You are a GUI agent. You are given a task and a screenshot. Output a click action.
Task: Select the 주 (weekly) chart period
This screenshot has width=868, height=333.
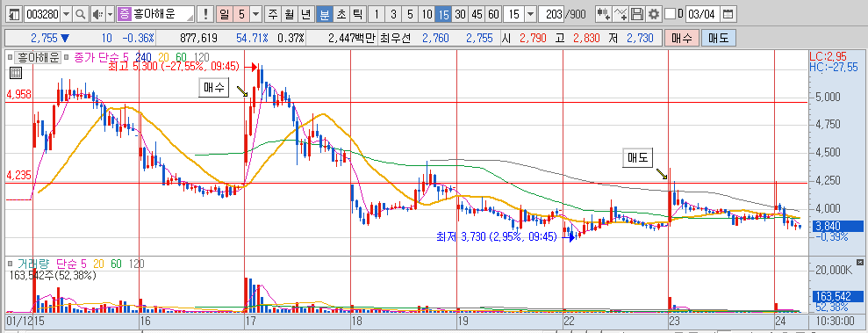coord(274,14)
